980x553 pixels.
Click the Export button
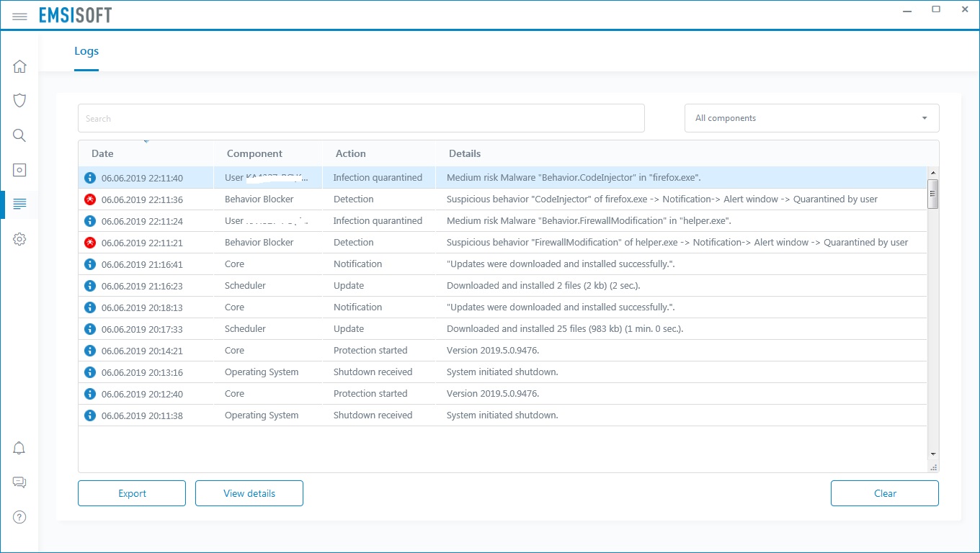tap(132, 493)
